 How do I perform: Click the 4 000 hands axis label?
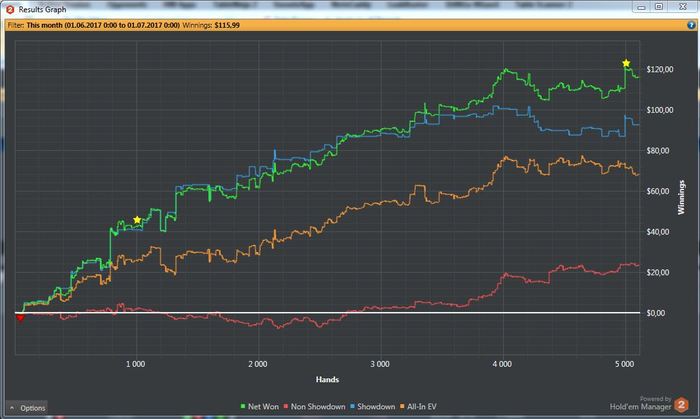click(x=502, y=364)
